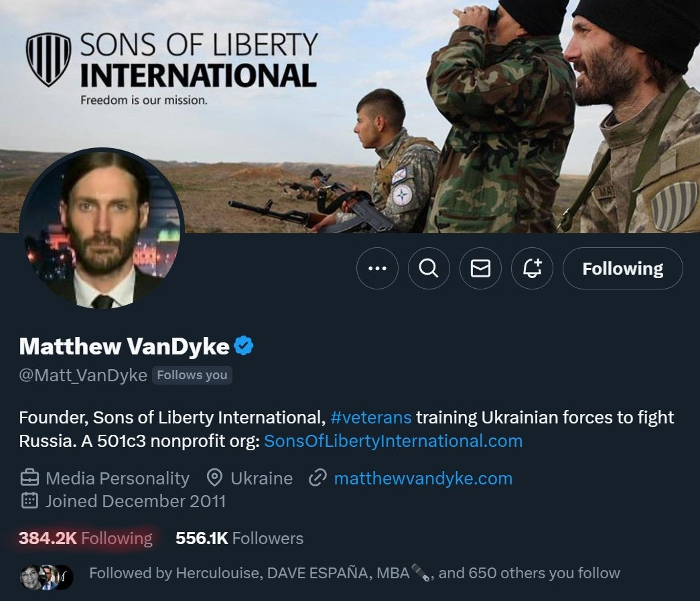Viewport: 700px width, 601px height.
Task: Turn on notifications with bell icon
Action: 532,269
